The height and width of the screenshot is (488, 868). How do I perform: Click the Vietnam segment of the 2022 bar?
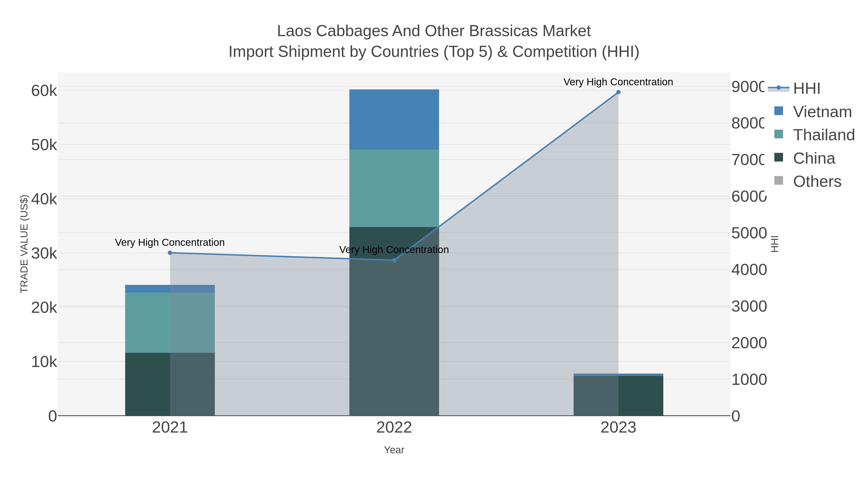[394, 120]
